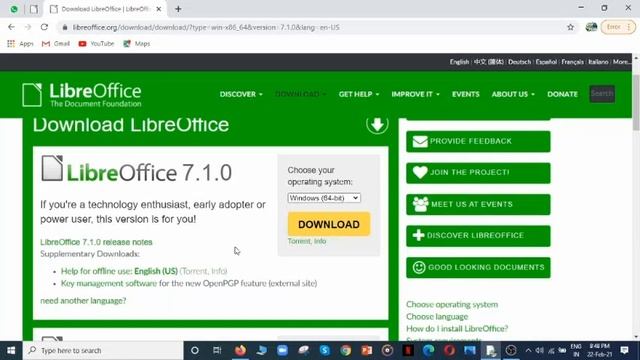Screen dimensions: 640x360
Task: Open the Torrent link under DOWNLOAD button
Action: click(x=299, y=241)
